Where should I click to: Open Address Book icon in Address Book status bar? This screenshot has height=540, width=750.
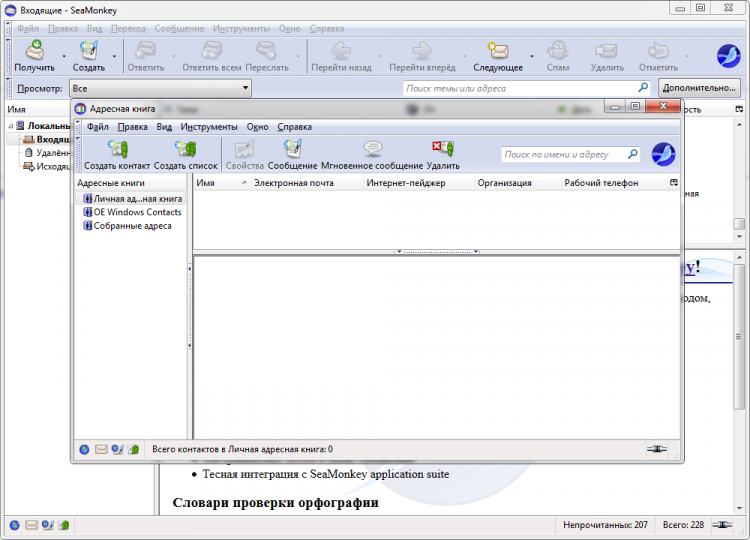(x=133, y=450)
